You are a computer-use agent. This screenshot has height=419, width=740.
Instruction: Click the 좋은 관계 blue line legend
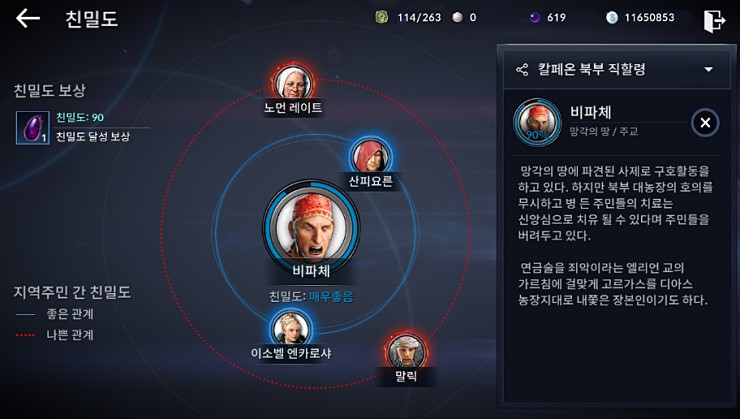click(55, 314)
